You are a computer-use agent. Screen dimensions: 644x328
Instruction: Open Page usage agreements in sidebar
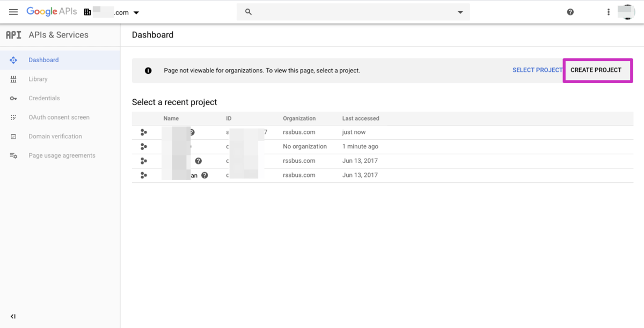point(62,155)
